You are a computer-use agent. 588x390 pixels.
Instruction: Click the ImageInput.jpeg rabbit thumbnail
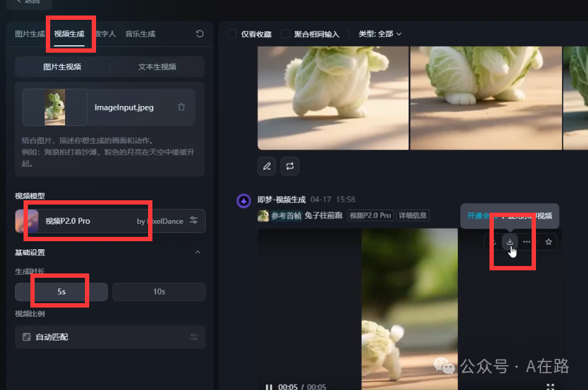tap(55, 107)
